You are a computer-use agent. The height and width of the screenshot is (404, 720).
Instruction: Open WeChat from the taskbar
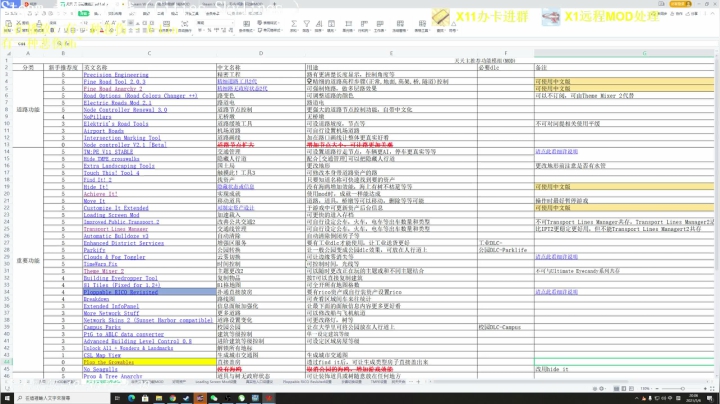pyautogui.click(x=214, y=398)
